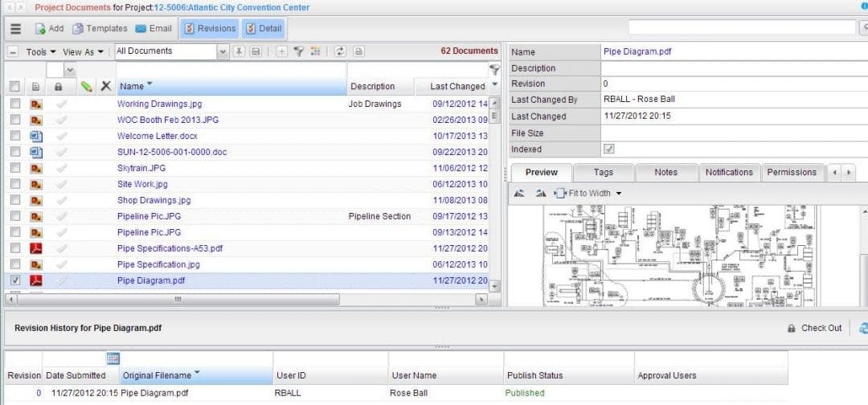Click the back navigation arrow at top
The image size is (868, 405).
[x=10, y=7]
